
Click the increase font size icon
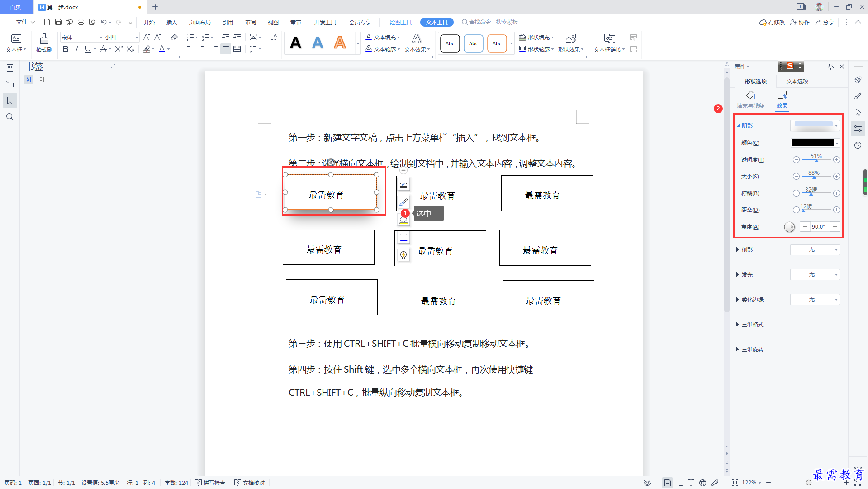[x=147, y=37]
